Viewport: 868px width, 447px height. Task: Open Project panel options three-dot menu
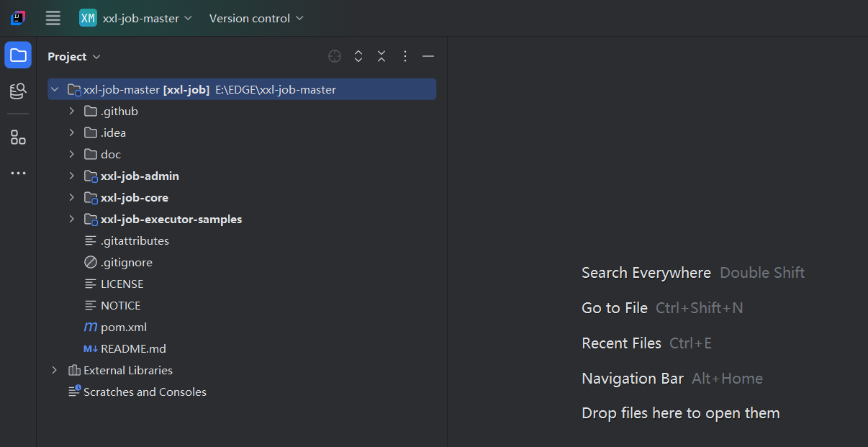pos(405,56)
